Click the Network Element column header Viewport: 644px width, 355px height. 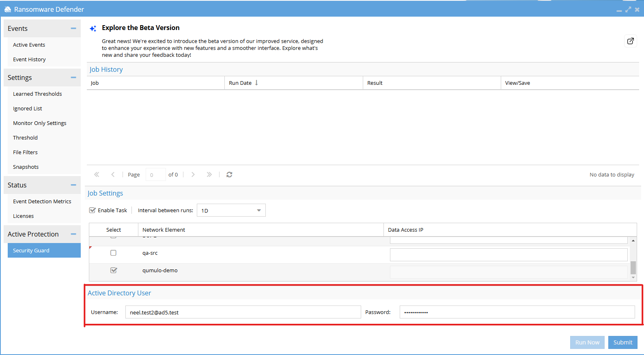pos(261,230)
